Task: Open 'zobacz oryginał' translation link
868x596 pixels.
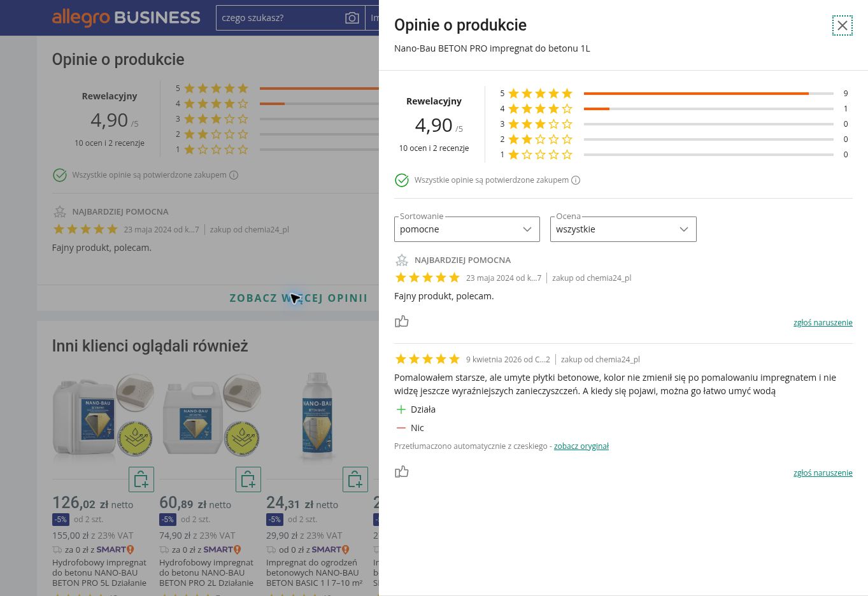Action: point(581,446)
